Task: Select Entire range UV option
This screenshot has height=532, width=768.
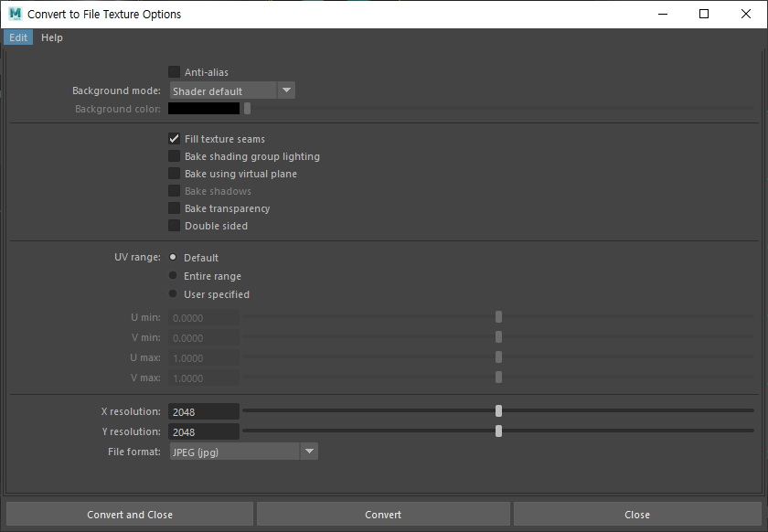Action: (173, 275)
